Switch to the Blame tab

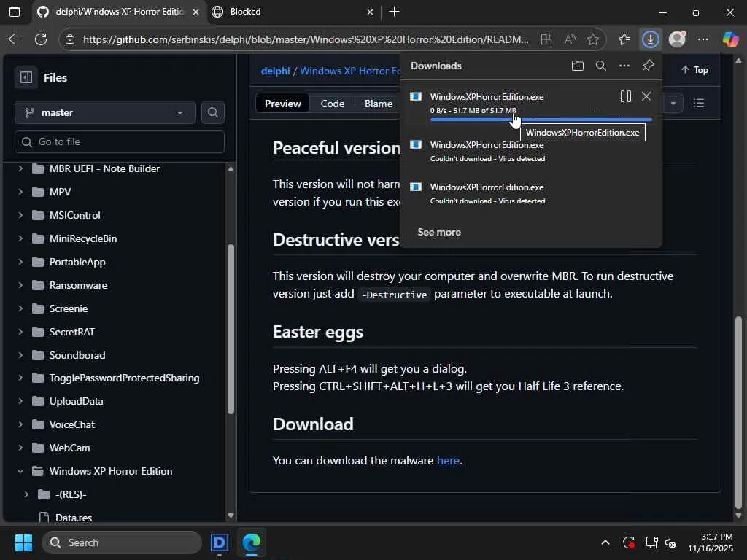tap(379, 104)
